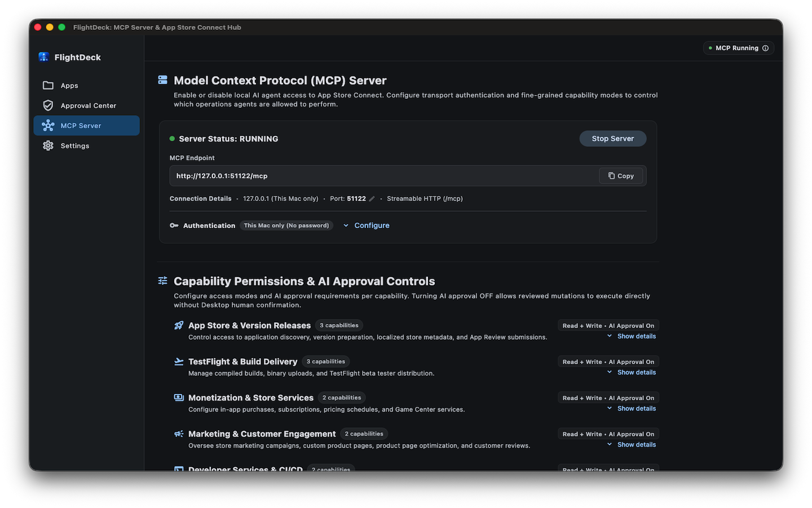Click the '3 capabilities' tag for App Store Releases

339,325
